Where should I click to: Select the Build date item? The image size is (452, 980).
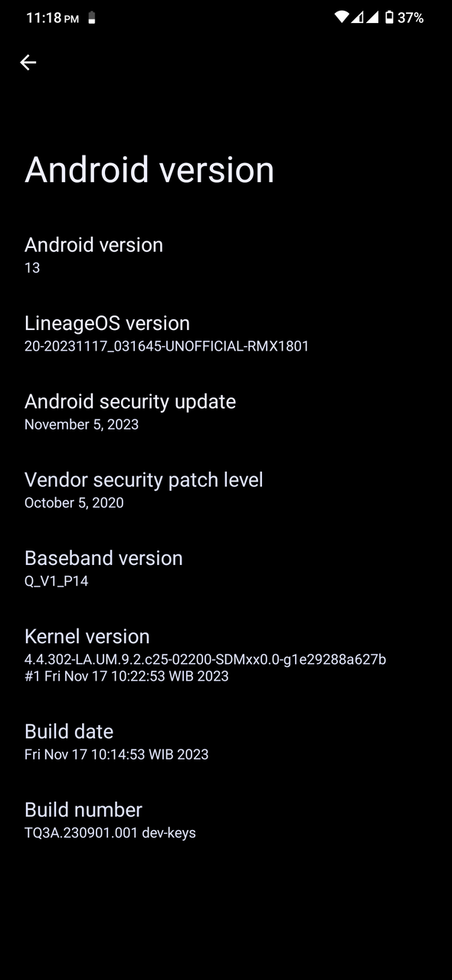[226, 742]
